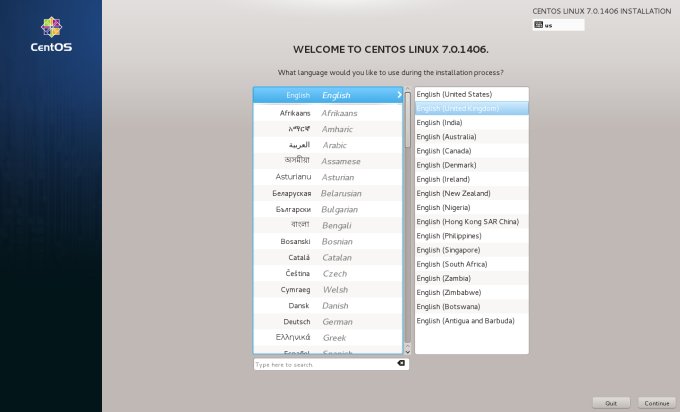The image size is (680, 412).
Task: Choose English (Philippines) locale
Action: 472,235
